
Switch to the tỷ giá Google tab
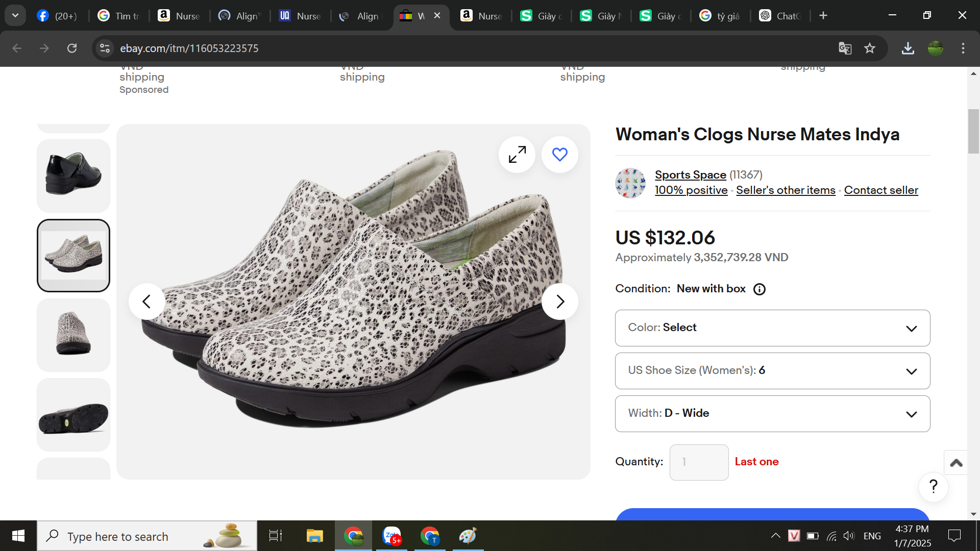click(x=721, y=16)
